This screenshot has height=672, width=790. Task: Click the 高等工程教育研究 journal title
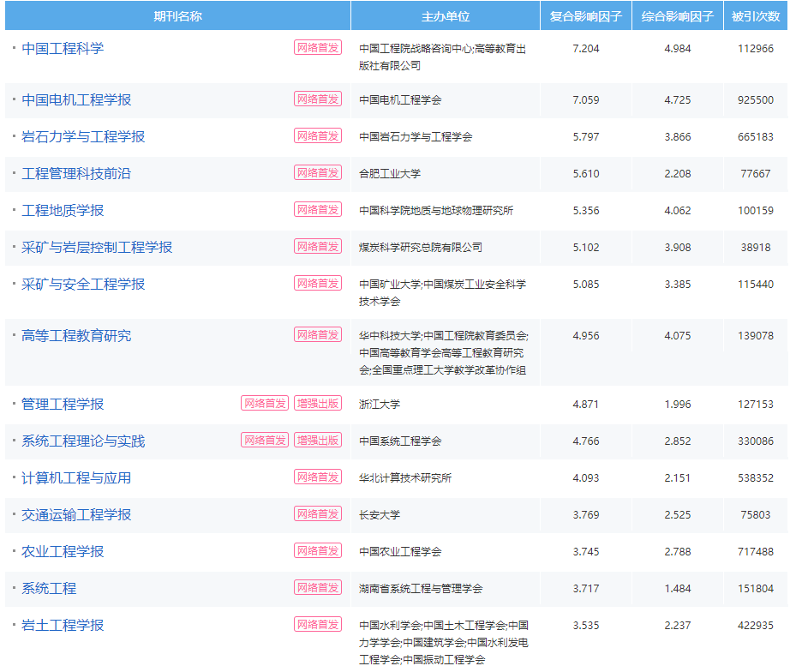point(76,335)
